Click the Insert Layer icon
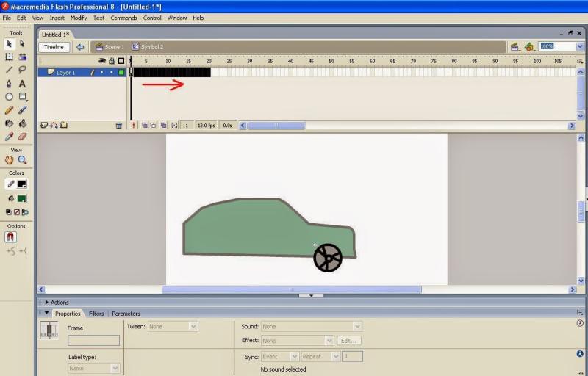Image resolution: width=588 pixels, height=376 pixels. click(44, 125)
